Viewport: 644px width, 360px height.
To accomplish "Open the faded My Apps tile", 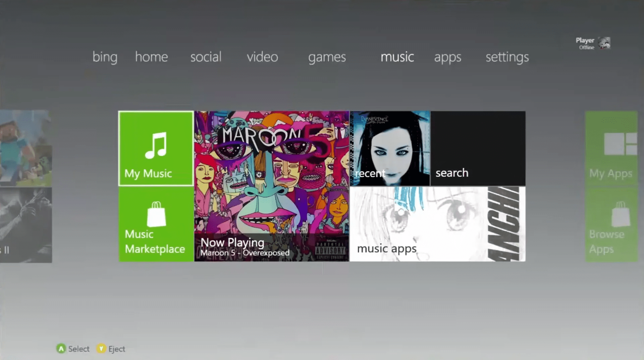I will coord(611,148).
